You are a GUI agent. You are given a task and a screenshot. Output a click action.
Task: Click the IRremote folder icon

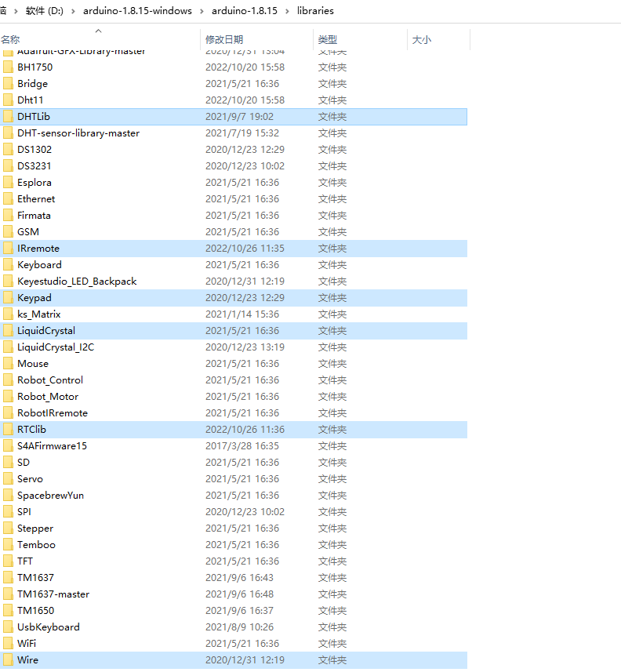pyautogui.click(x=8, y=248)
